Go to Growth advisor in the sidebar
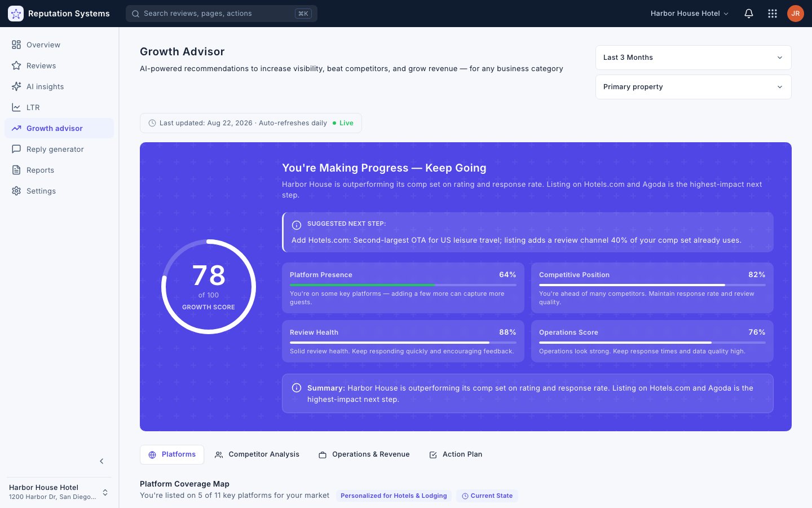Image resolution: width=812 pixels, height=508 pixels. click(x=59, y=128)
